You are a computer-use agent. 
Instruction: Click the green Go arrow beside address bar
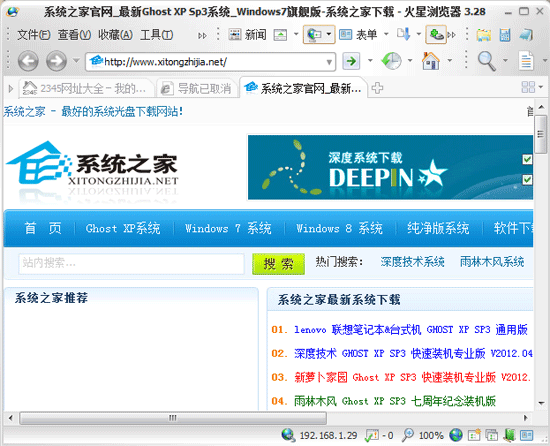click(x=351, y=61)
